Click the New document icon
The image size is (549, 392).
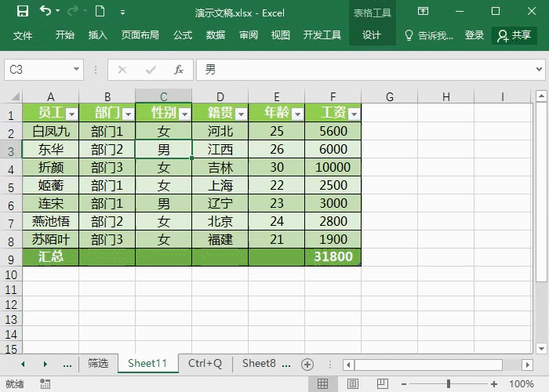pyautogui.click(x=100, y=11)
